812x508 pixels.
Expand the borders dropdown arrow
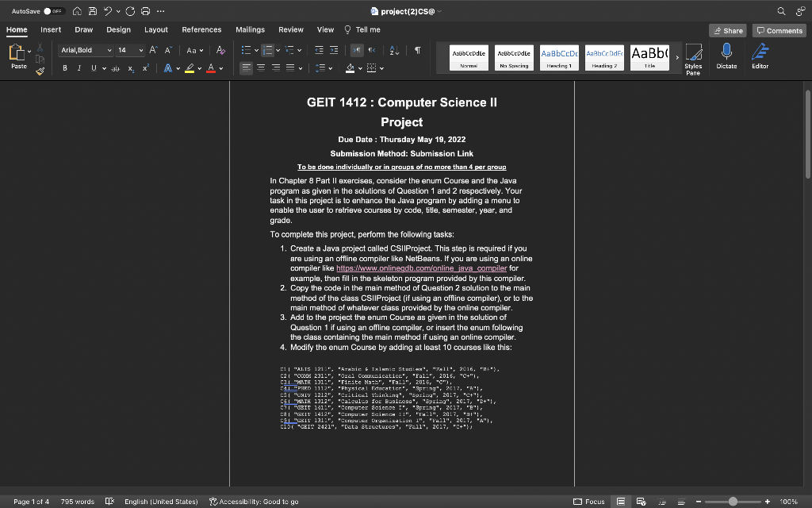(381, 68)
